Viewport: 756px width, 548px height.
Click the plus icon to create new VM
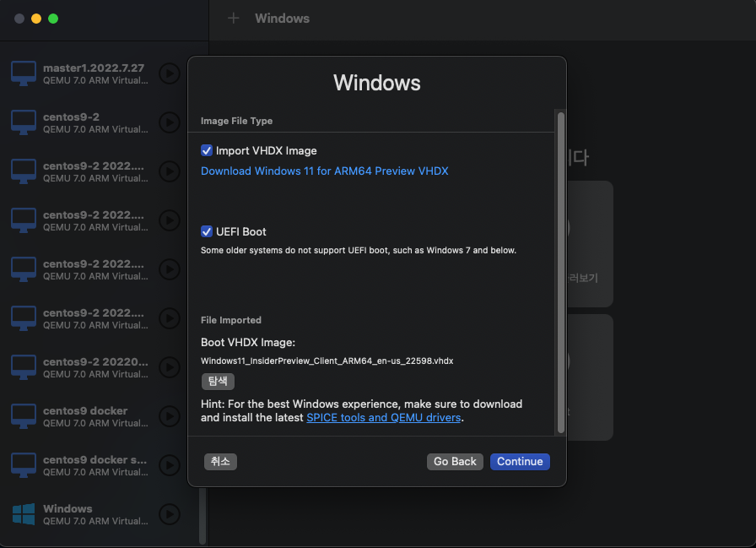(x=234, y=19)
